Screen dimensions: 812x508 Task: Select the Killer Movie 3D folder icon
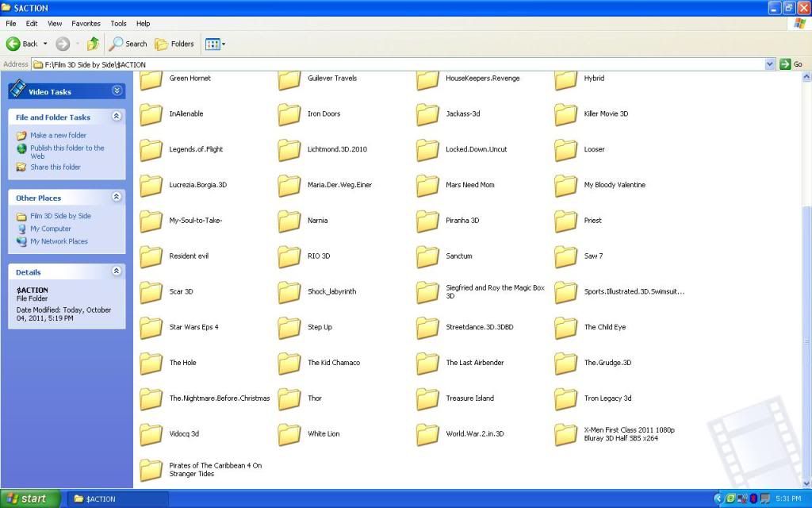565,114
